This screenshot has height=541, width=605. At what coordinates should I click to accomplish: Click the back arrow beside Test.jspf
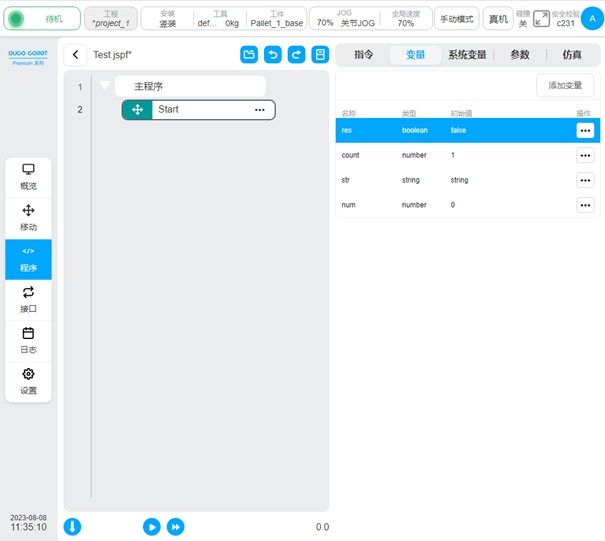point(77,55)
